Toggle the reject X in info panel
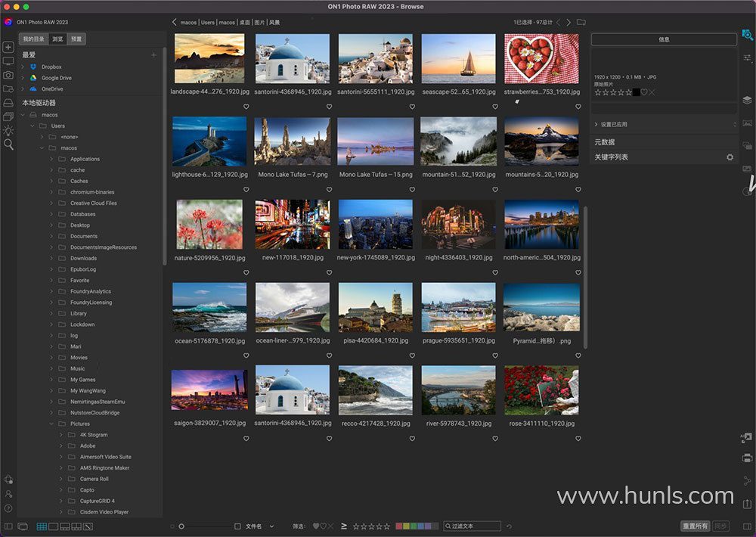756x537 pixels. coord(652,92)
